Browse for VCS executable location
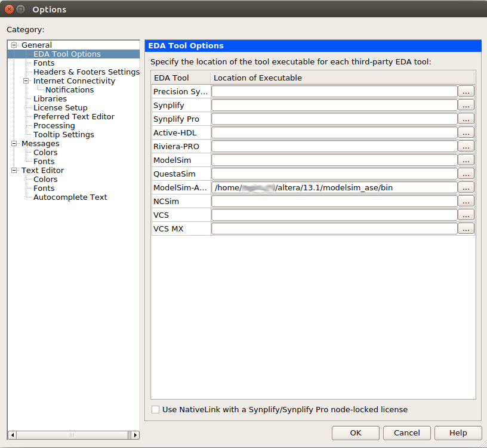The height and width of the screenshot is (448, 487). click(x=466, y=215)
